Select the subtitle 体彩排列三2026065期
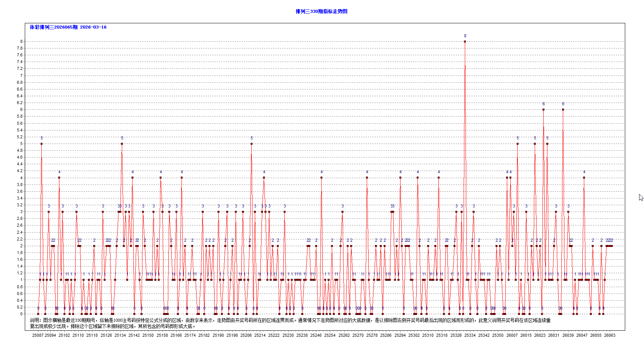 [x=53, y=27]
